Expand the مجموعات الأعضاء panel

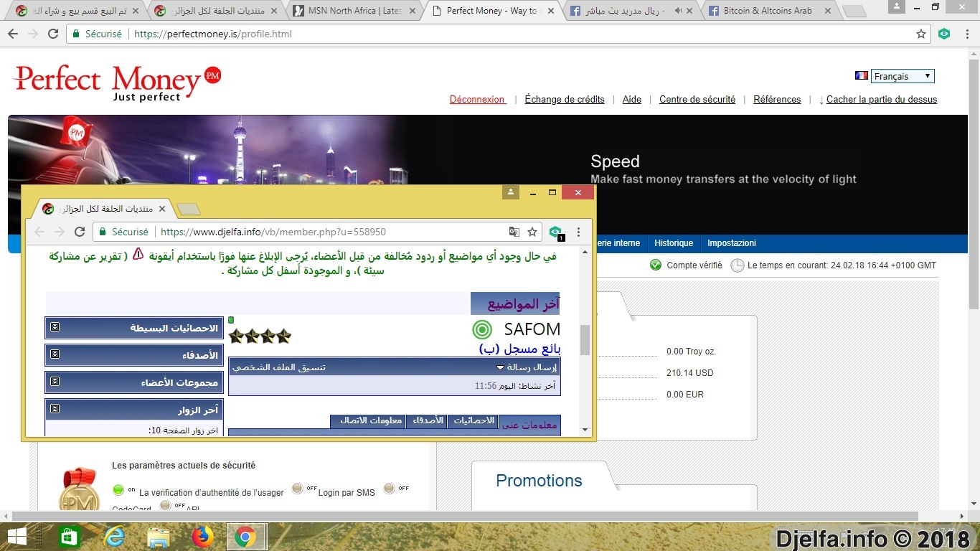55,382
